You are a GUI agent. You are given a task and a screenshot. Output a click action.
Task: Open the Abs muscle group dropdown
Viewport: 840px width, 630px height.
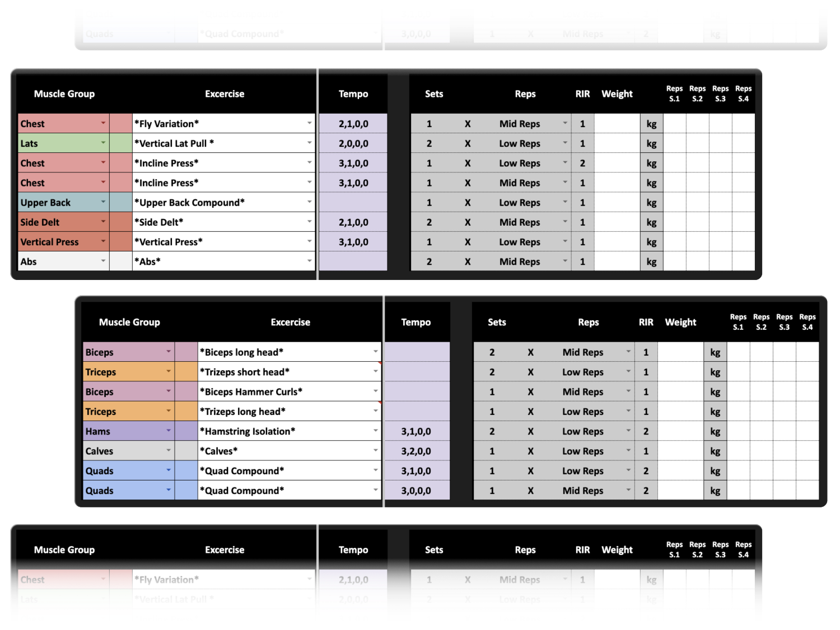click(x=103, y=261)
